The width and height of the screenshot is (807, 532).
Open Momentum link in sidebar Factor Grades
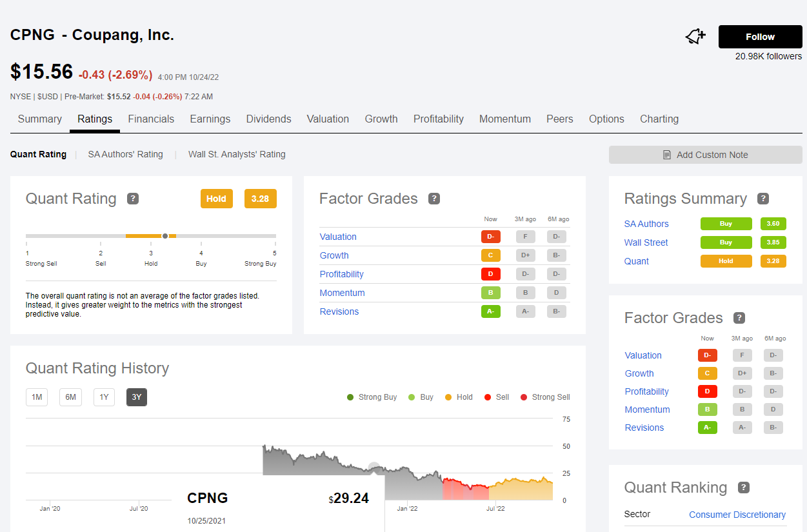648,409
